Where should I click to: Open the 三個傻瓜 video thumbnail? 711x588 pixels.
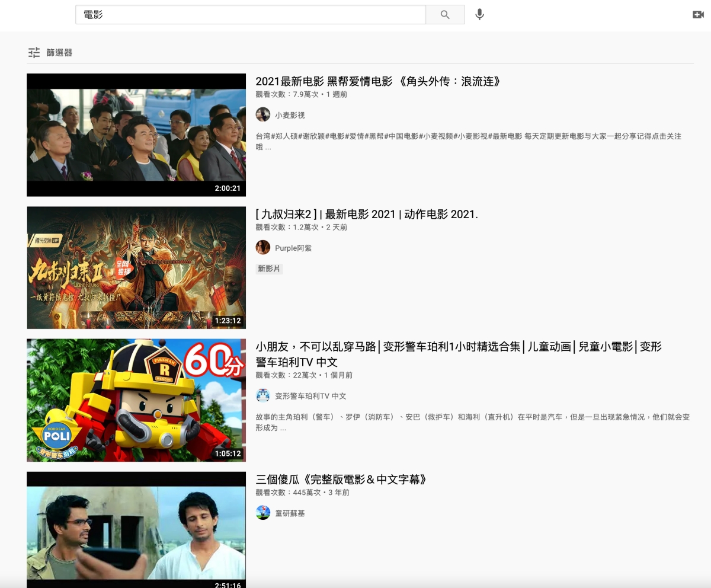click(x=136, y=529)
